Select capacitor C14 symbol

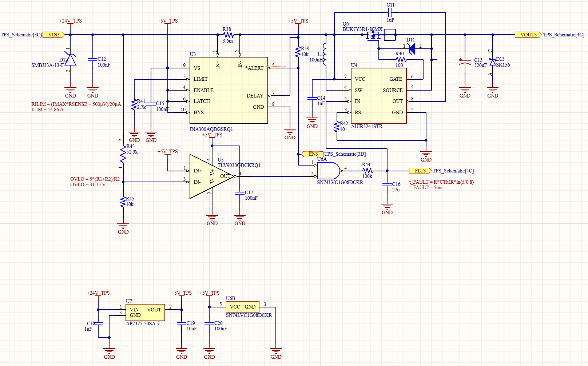pos(312,98)
